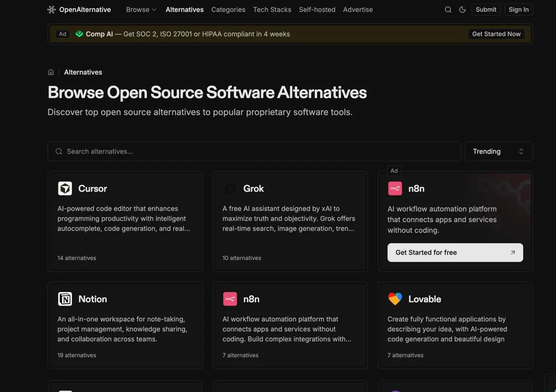Click Get Started for free button
The width and height of the screenshot is (556, 392).
pos(455,252)
